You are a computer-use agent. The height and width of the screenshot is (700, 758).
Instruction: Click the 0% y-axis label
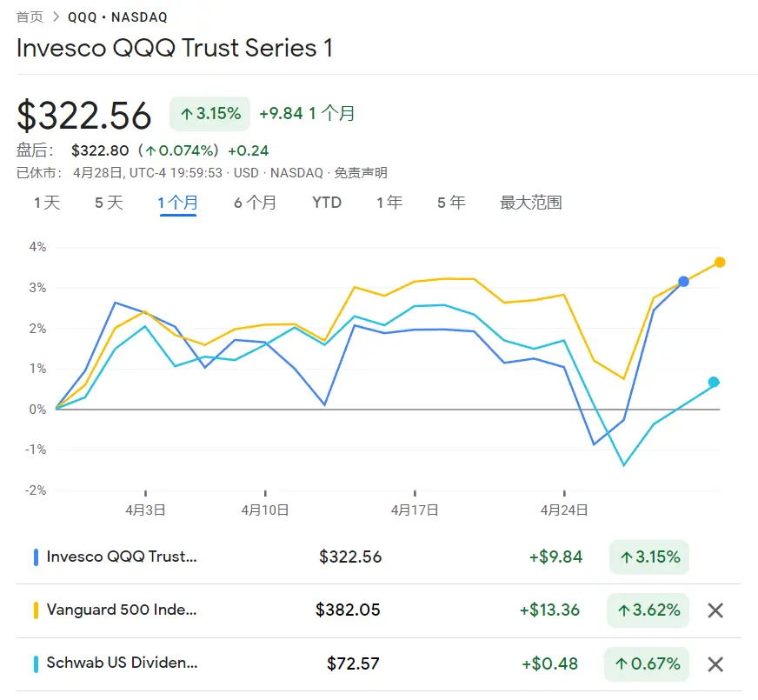point(37,410)
